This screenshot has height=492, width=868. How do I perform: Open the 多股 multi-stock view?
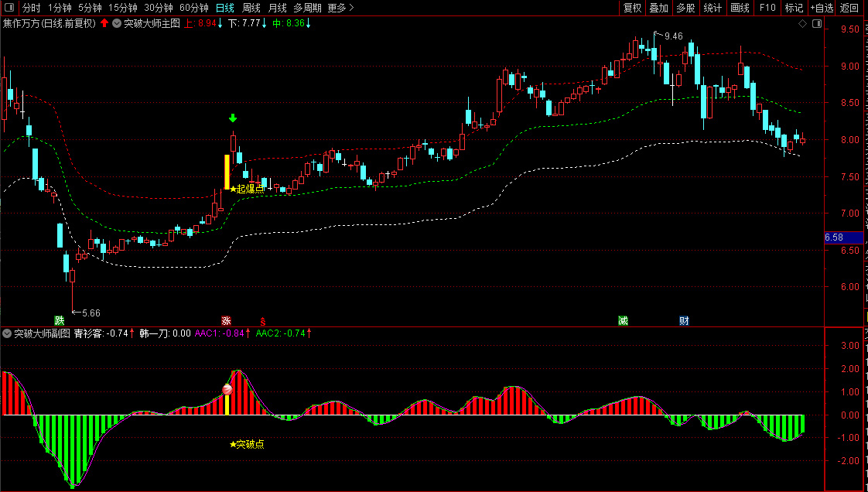pyautogui.click(x=685, y=8)
